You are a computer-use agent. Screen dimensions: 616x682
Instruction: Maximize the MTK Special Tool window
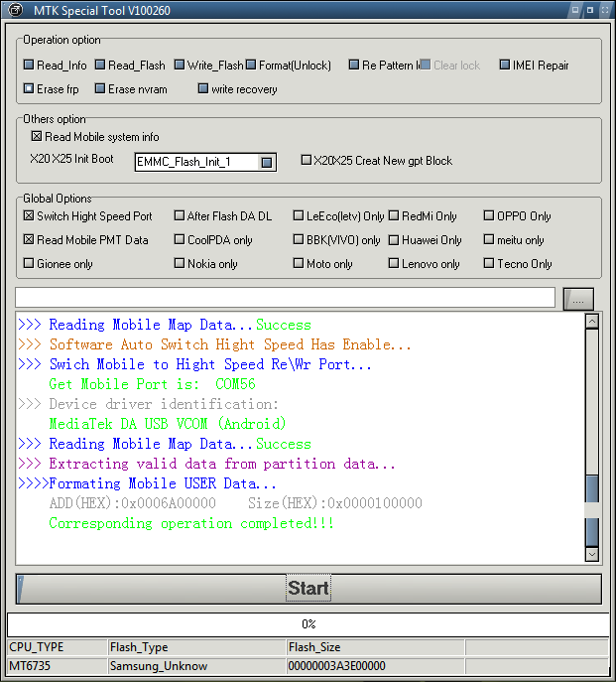click(x=590, y=10)
